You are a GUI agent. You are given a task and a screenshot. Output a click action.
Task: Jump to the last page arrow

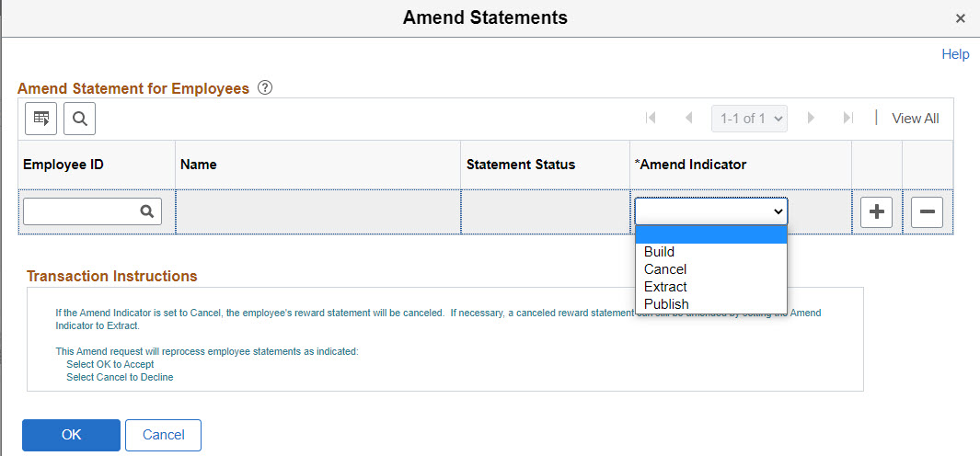(847, 118)
